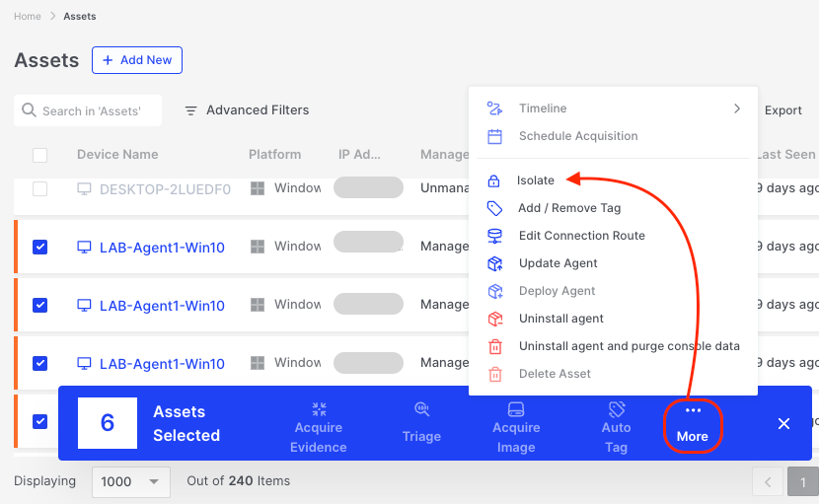The height and width of the screenshot is (504, 819).
Task: Check the DESKTOP-2LUEDF0 row checkbox
Action: (39, 188)
